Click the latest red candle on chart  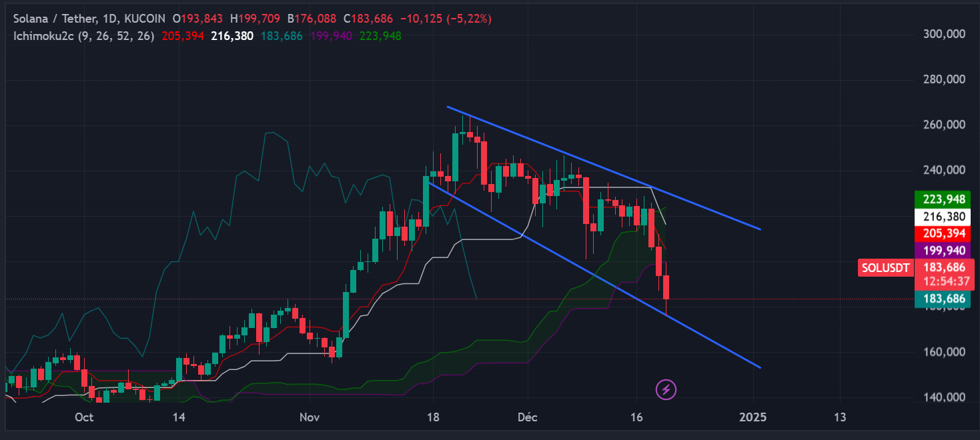coord(666,288)
